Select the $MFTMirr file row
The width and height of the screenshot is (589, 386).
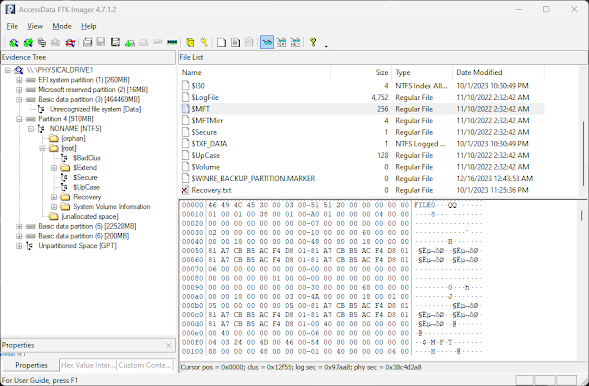point(362,121)
